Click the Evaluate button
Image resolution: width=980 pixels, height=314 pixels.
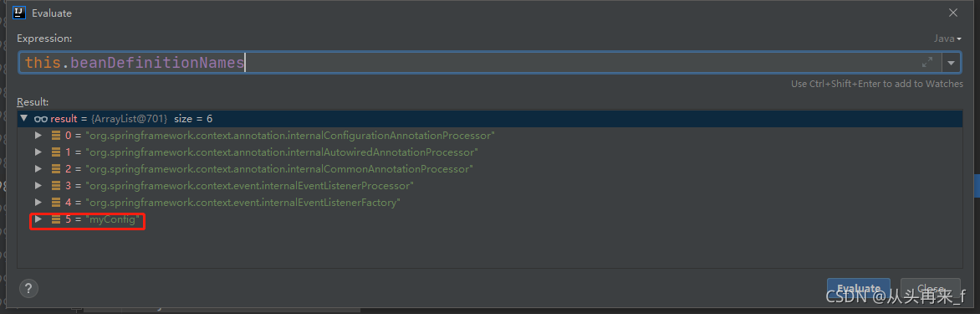(858, 288)
